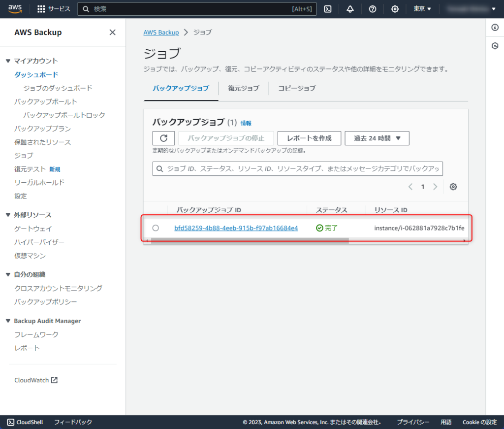
Task: Collapse the 自分の組織 section
Action: pos(8,274)
